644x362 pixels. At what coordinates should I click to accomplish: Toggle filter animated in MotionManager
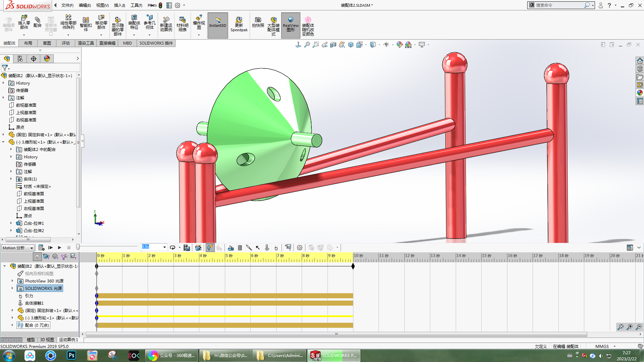(46, 257)
